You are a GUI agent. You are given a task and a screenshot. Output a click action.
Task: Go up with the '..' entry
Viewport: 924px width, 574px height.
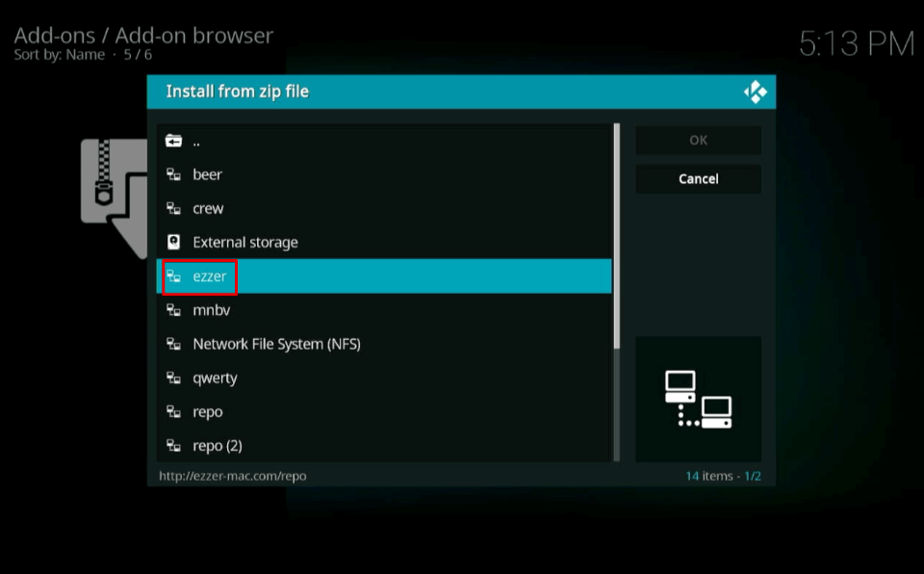click(x=384, y=141)
